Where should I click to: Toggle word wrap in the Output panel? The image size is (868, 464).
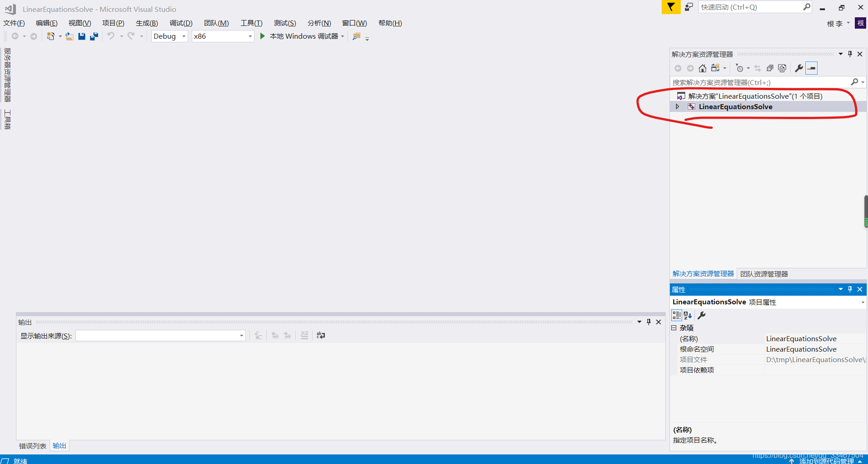pyautogui.click(x=321, y=335)
